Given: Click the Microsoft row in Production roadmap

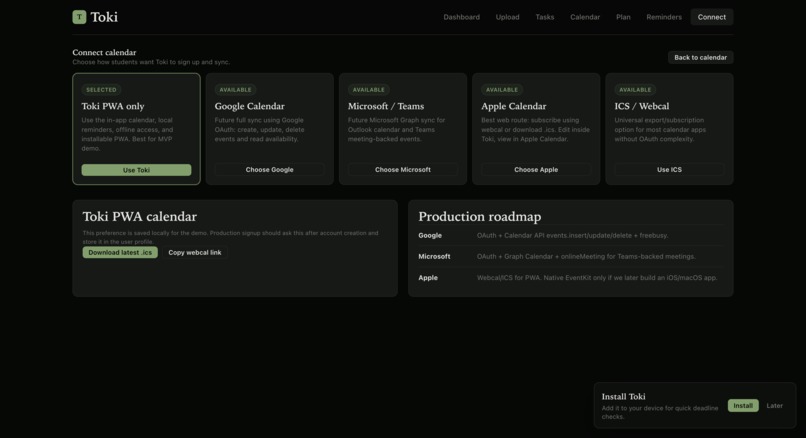Looking at the screenshot, I should (571, 257).
